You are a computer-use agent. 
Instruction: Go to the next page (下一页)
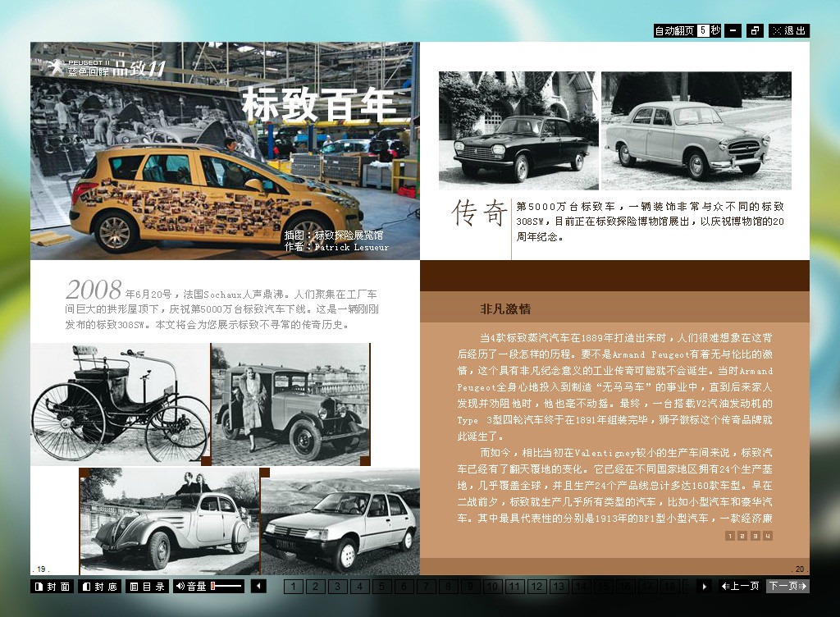pos(787,586)
